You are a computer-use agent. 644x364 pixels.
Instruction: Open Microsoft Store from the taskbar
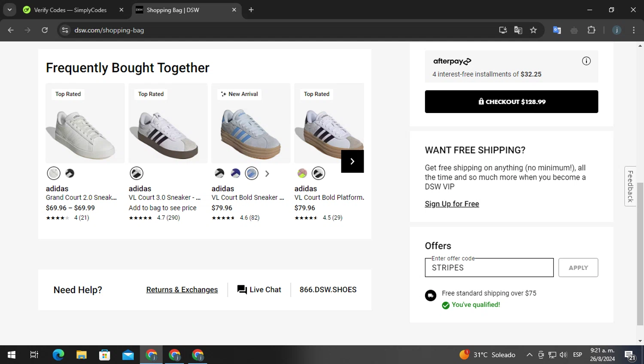click(105, 355)
